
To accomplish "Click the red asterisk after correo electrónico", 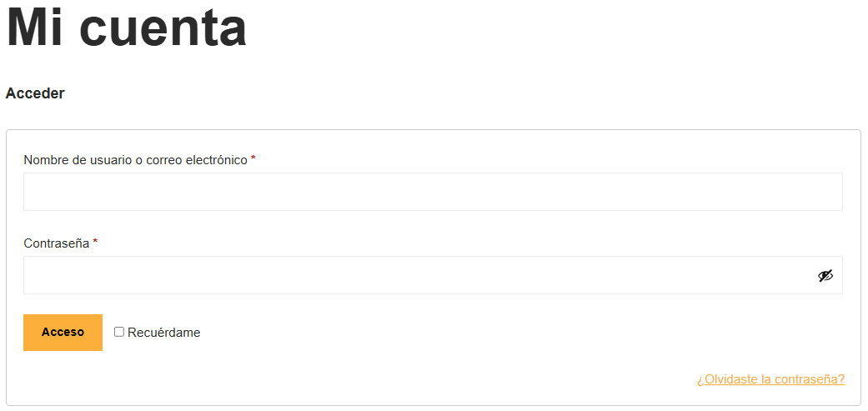I will [x=253, y=158].
